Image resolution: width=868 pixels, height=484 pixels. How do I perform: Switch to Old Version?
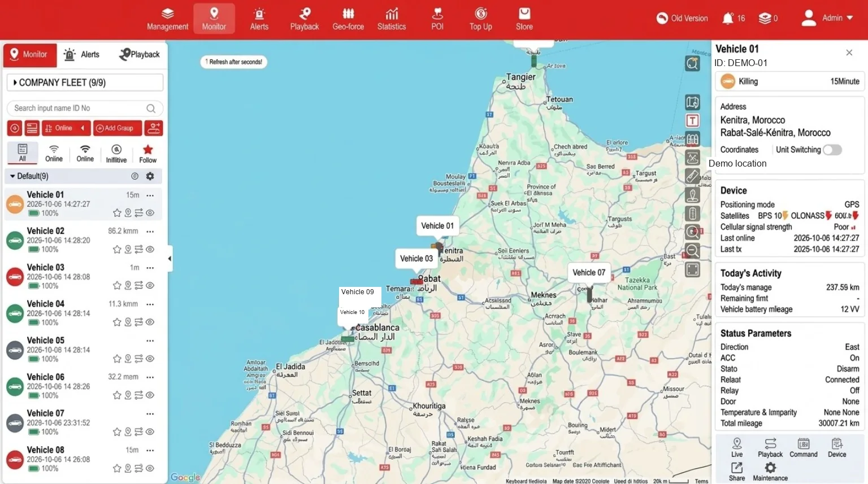[x=682, y=18]
